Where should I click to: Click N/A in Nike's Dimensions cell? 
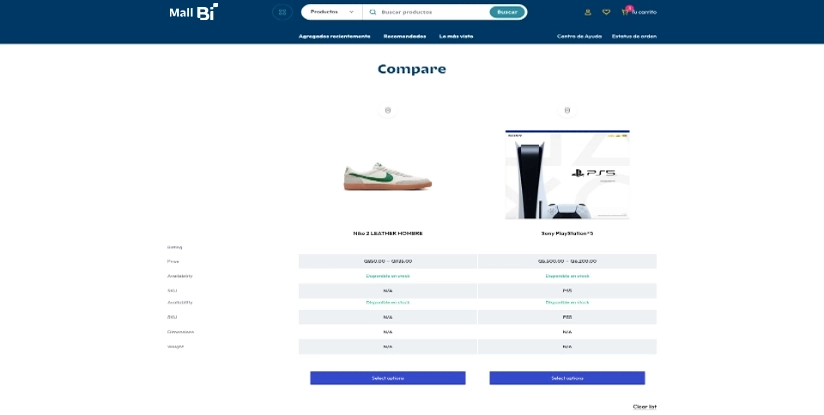point(388,332)
